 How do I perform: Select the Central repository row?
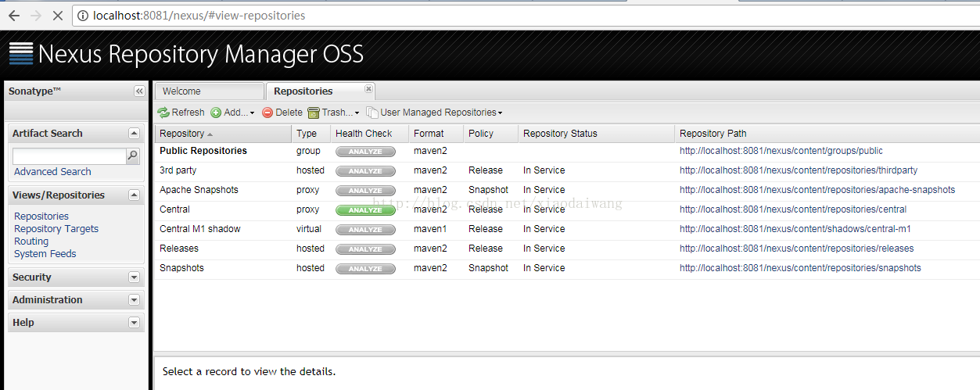pyautogui.click(x=567, y=209)
